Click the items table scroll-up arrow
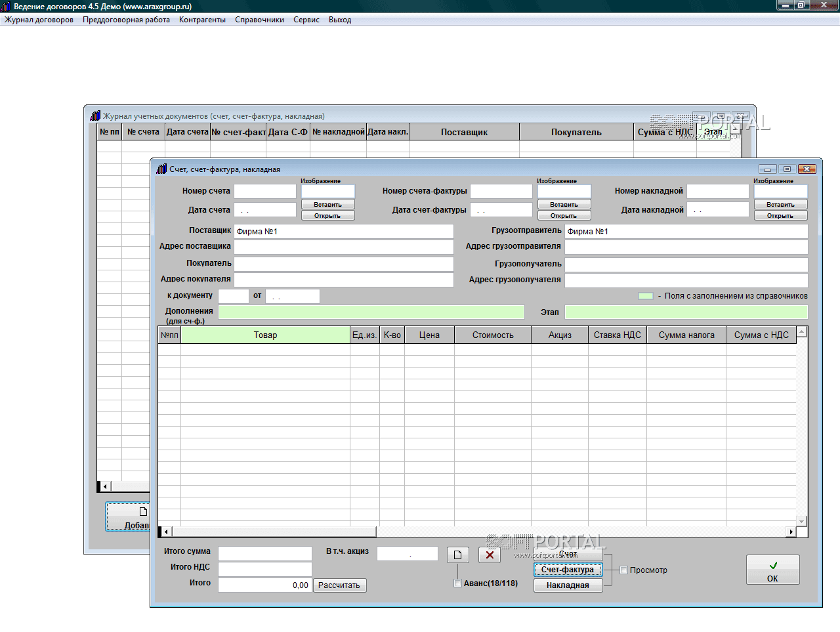The height and width of the screenshot is (632, 840). (x=801, y=332)
